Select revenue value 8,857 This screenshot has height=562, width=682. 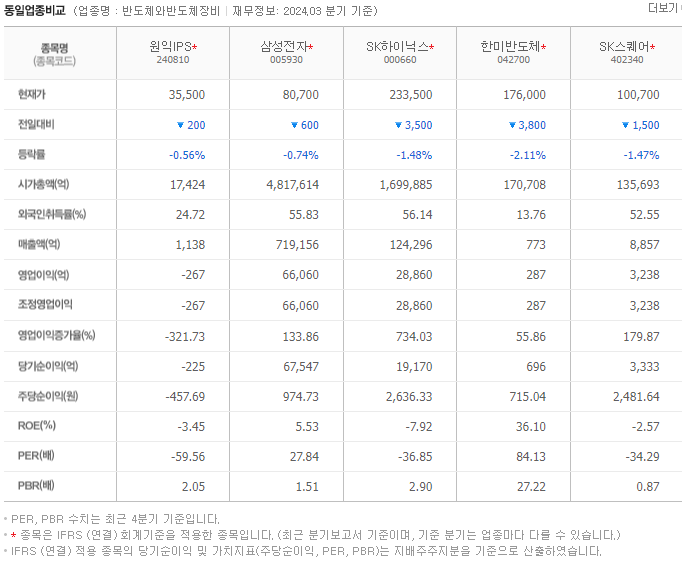[645, 245]
